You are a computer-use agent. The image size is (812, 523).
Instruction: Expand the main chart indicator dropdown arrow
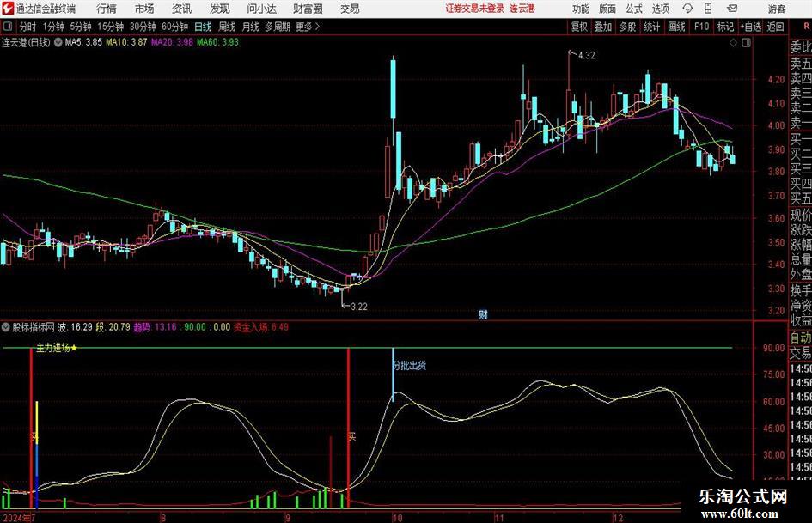(x=58, y=42)
